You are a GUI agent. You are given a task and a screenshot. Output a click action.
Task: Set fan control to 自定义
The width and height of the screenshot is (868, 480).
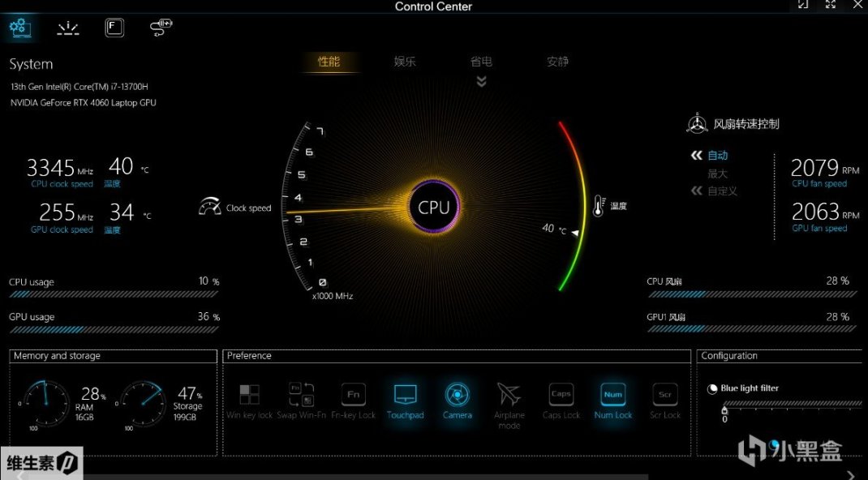(723, 191)
